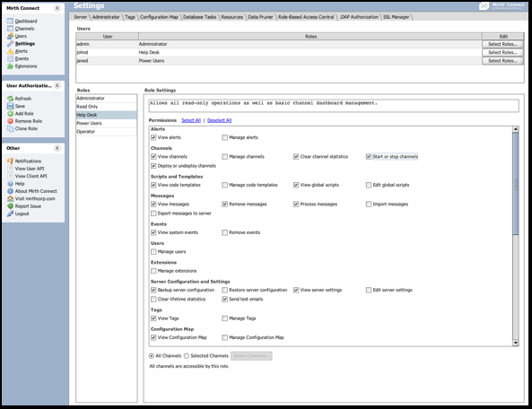Screen dimensions: 532x409
Task: Open the Alerts warning icon
Action: point(10,51)
